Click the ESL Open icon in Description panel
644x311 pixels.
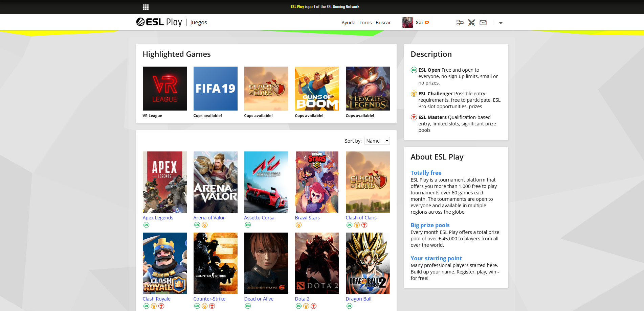click(x=414, y=70)
